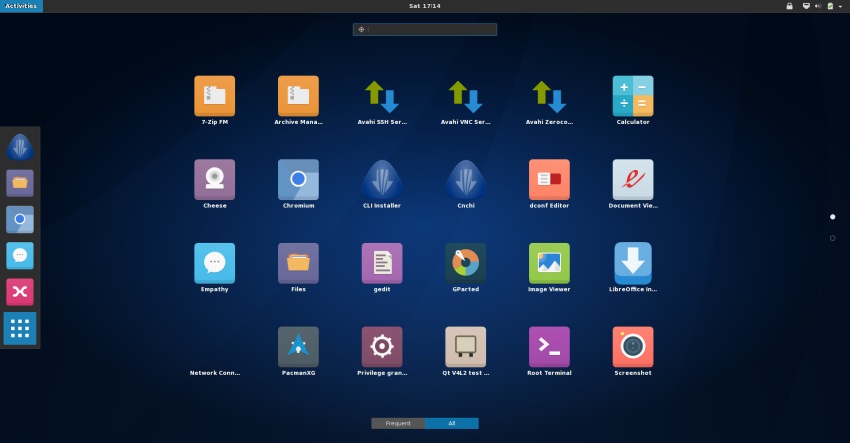Launch the Cheese webcam app
The width and height of the screenshot is (850, 443).
[214, 180]
